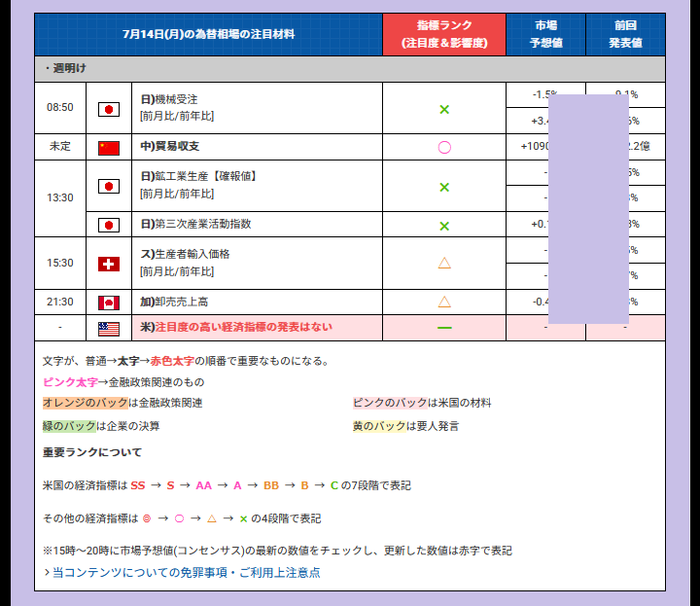
Task: Click the 日)第三次産業活動指数 indicator name
Action: pos(195,224)
